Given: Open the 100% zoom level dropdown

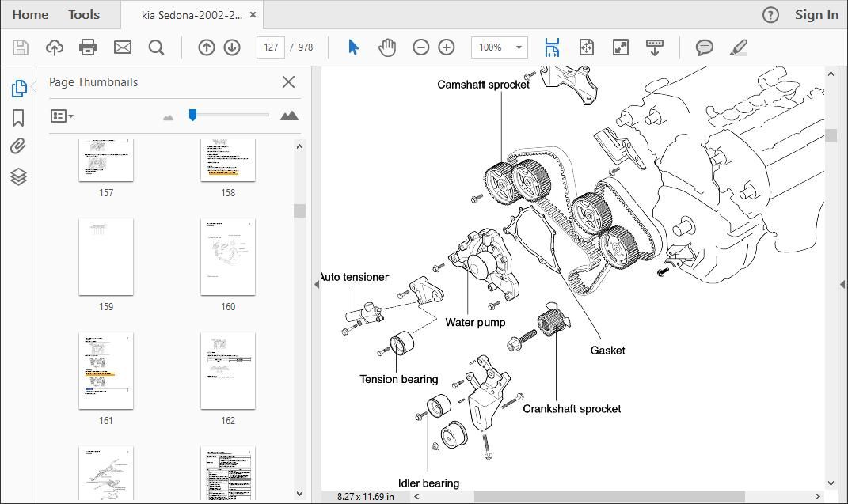Looking at the screenshot, I should (x=499, y=47).
